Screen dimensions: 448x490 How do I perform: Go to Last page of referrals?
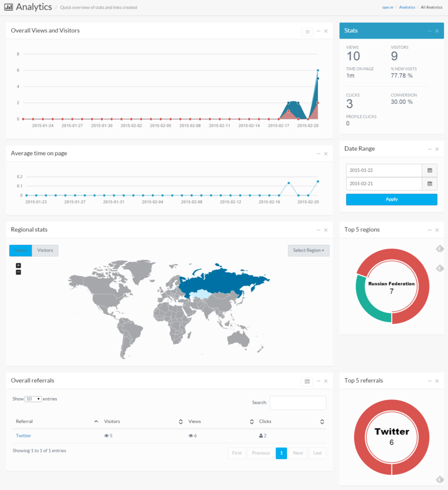[318, 453]
